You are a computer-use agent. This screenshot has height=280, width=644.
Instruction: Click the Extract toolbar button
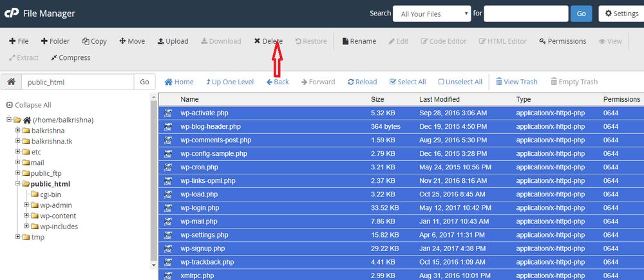click(x=24, y=57)
